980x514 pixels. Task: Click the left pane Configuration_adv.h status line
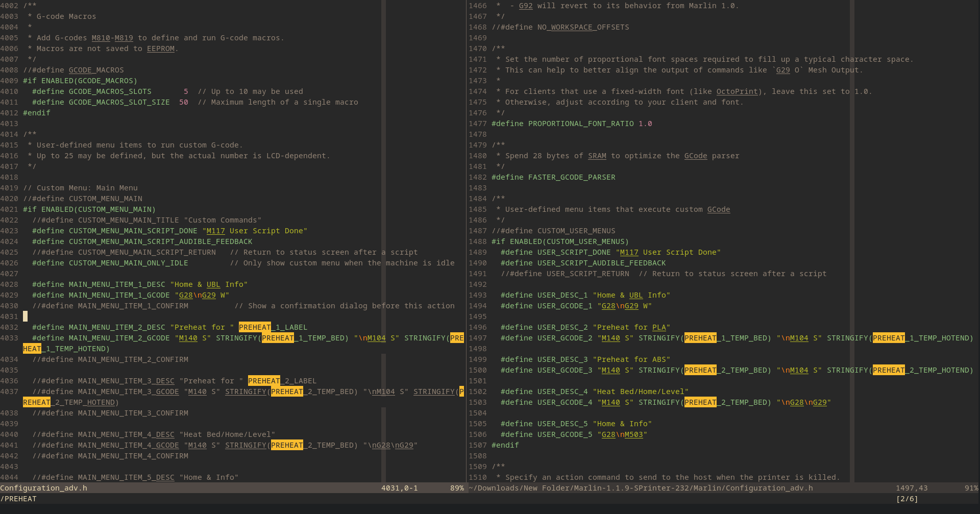[x=44, y=488]
